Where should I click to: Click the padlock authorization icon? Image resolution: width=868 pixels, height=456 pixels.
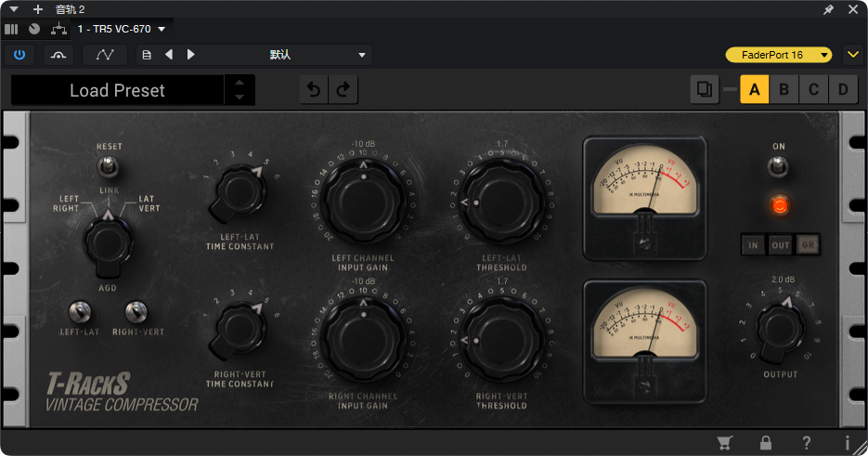point(766,443)
